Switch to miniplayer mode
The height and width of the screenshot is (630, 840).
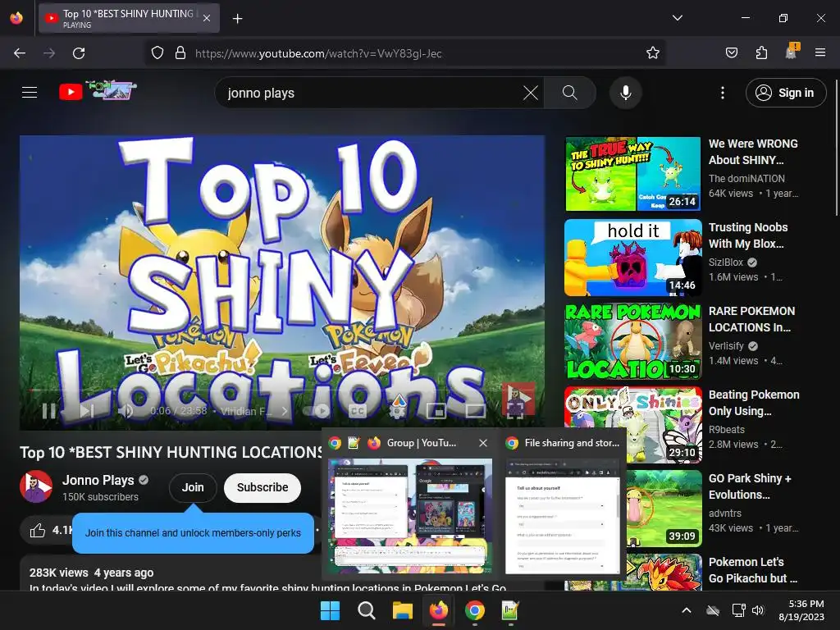(x=436, y=411)
